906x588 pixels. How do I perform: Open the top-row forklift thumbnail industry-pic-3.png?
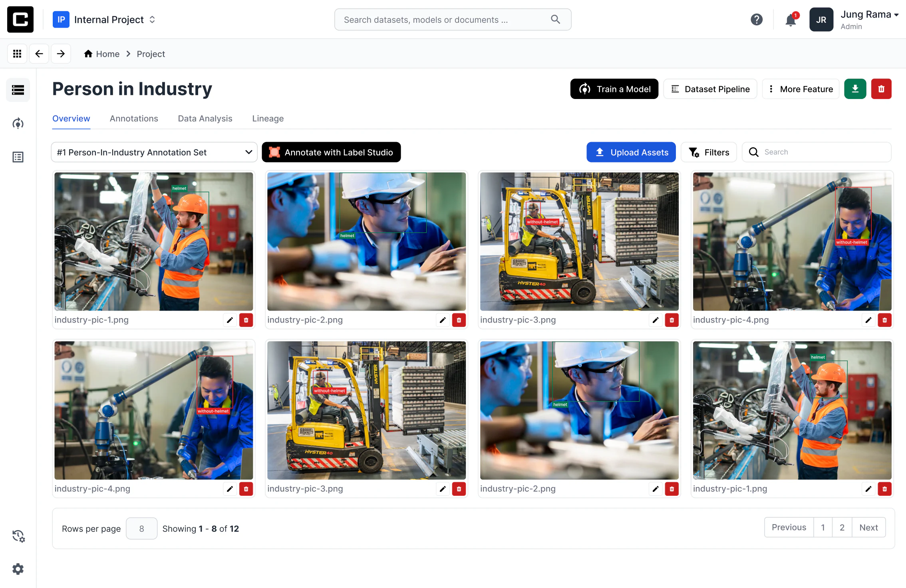(x=579, y=242)
